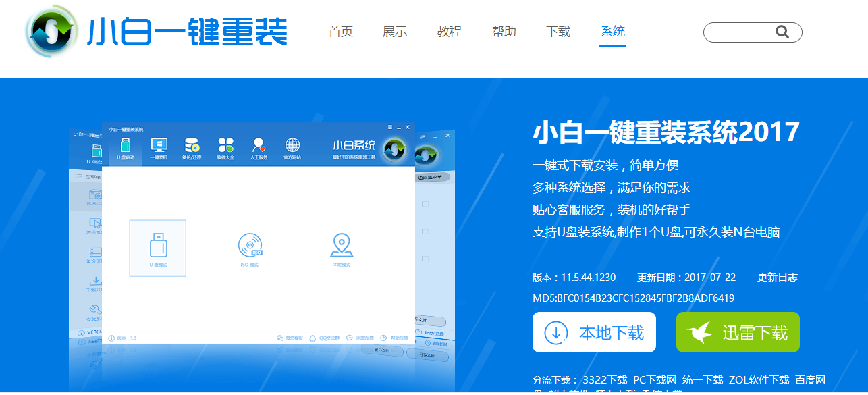Click the 备份/还原 database icon

coord(192,147)
